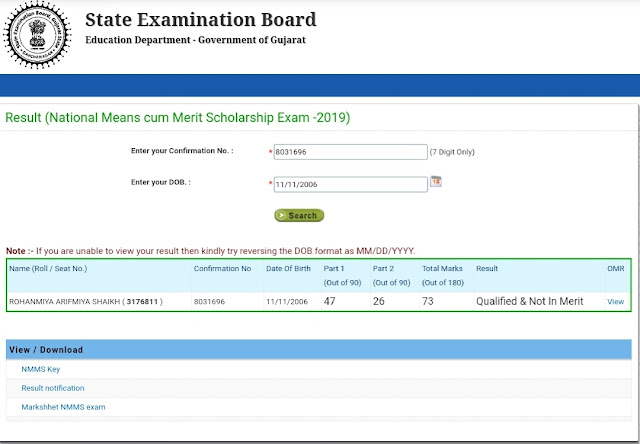Screen dimensions: 640x444
Task: Click the 'OMR' column header
Action: 616,269
